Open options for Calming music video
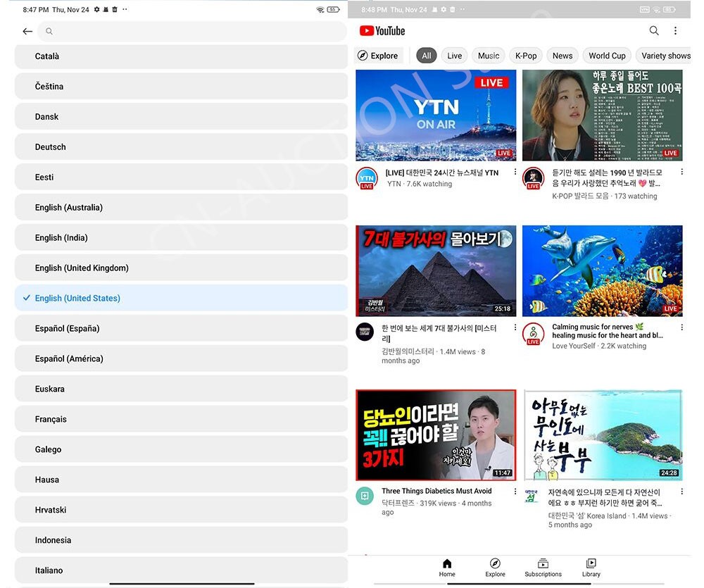Viewport: 704px width, 588px height. click(x=681, y=327)
